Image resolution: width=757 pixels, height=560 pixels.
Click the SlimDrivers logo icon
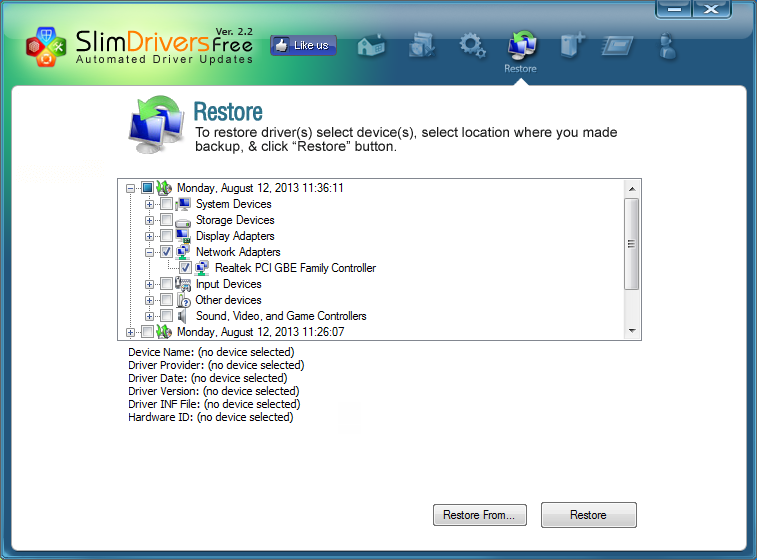click(46, 46)
